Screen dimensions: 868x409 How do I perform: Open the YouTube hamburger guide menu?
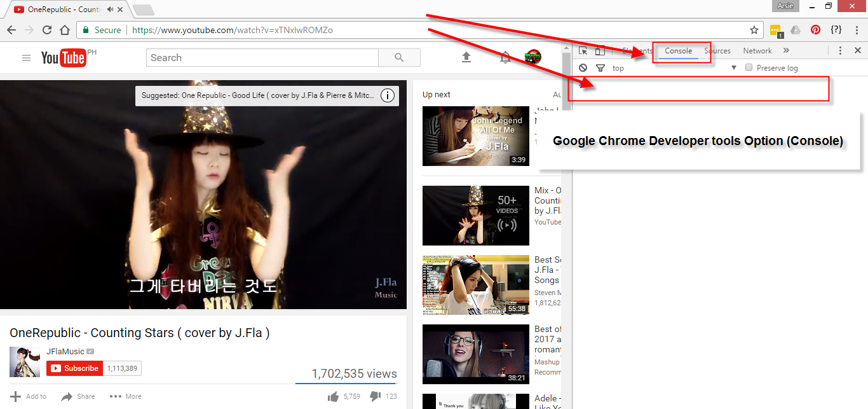pyautogui.click(x=26, y=58)
